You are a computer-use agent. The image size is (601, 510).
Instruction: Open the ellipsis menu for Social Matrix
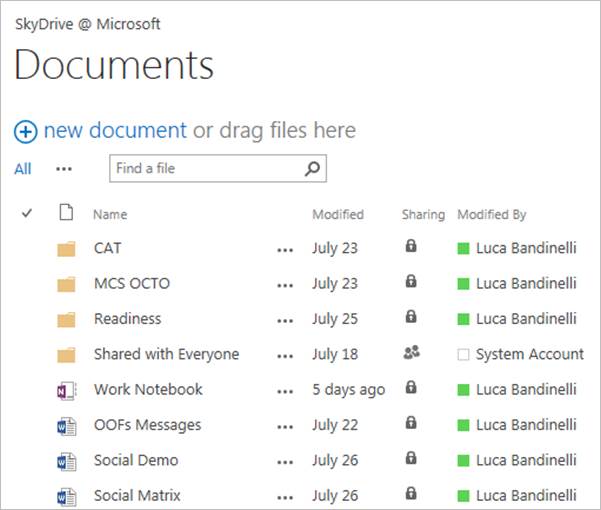point(285,498)
